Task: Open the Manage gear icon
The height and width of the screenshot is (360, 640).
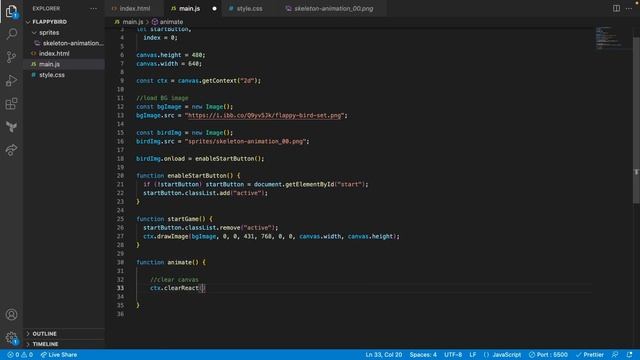Action: coord(11,338)
